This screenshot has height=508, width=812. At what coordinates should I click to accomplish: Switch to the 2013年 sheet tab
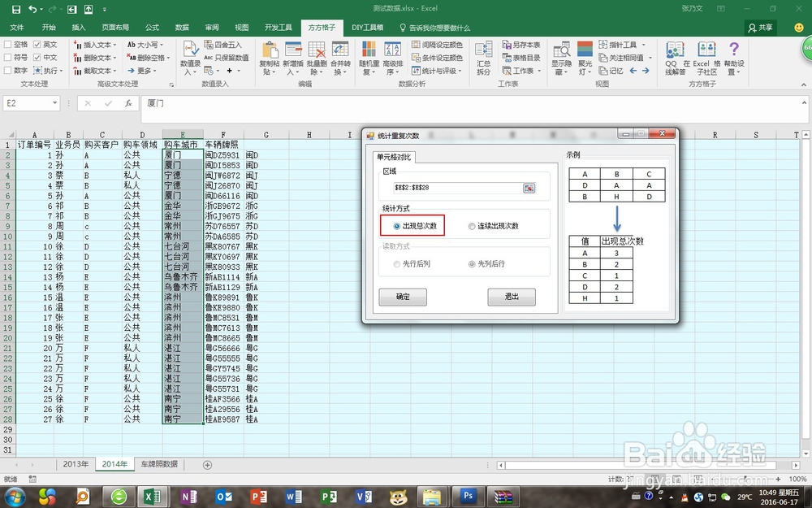(x=76, y=464)
